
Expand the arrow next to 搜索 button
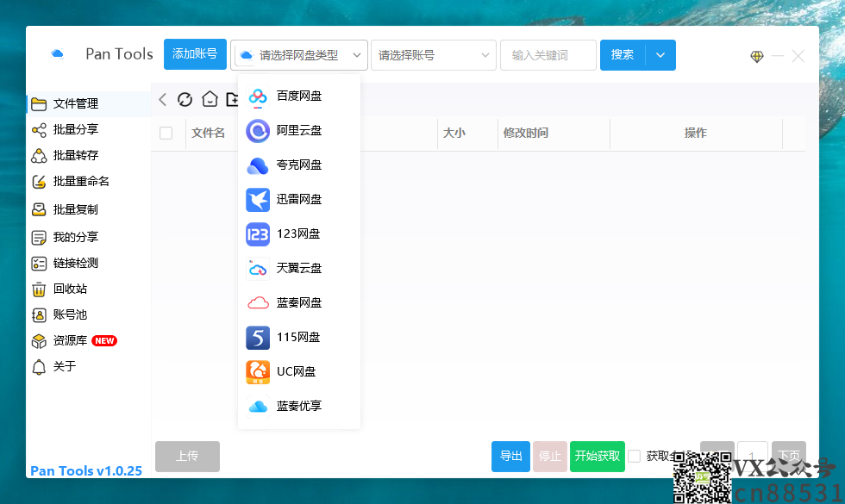pos(660,55)
